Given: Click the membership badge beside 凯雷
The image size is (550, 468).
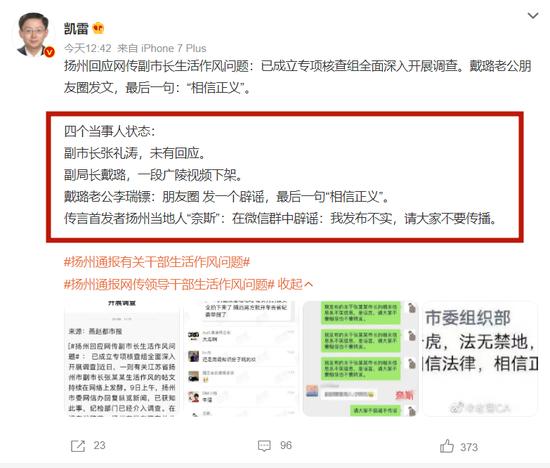Looking at the screenshot, I should pyautogui.click(x=98, y=28).
